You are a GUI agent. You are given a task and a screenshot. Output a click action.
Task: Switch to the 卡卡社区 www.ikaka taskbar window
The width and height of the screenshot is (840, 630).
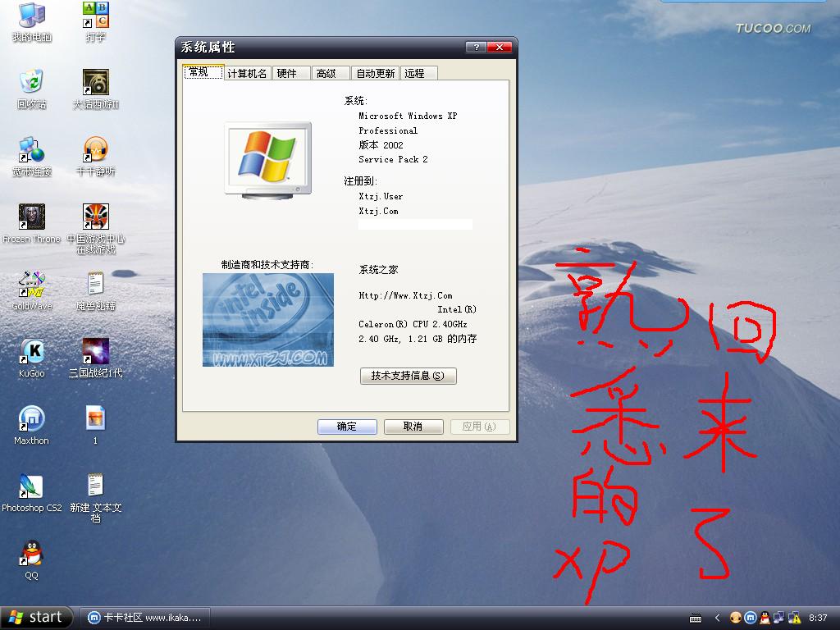(x=144, y=618)
